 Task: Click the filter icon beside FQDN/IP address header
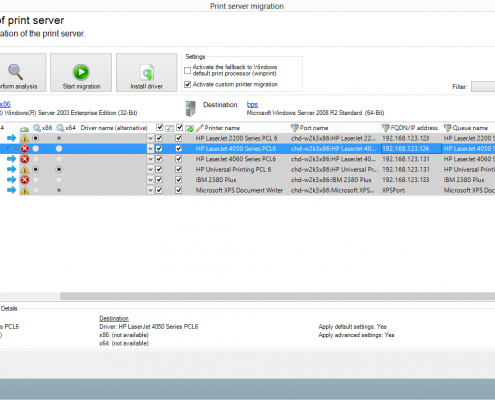pyautogui.click(x=386, y=128)
